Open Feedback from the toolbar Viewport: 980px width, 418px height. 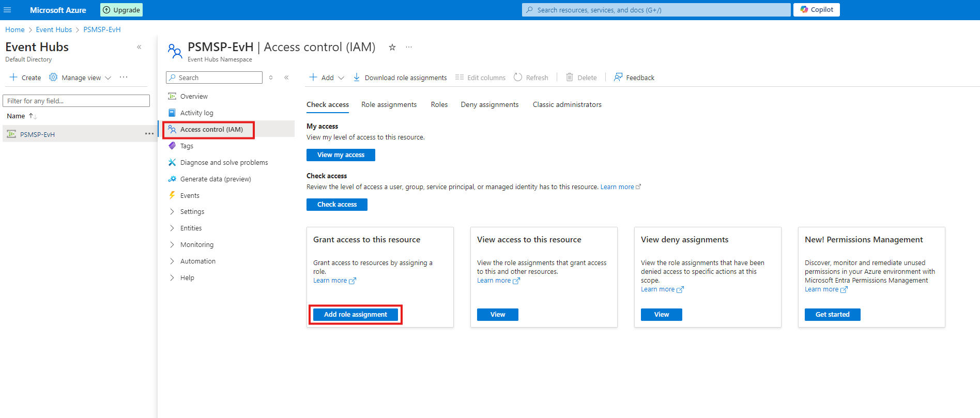(x=634, y=78)
